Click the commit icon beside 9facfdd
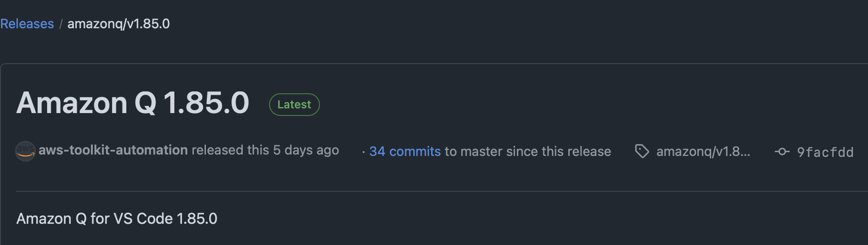The height and width of the screenshot is (245, 868). click(x=782, y=152)
